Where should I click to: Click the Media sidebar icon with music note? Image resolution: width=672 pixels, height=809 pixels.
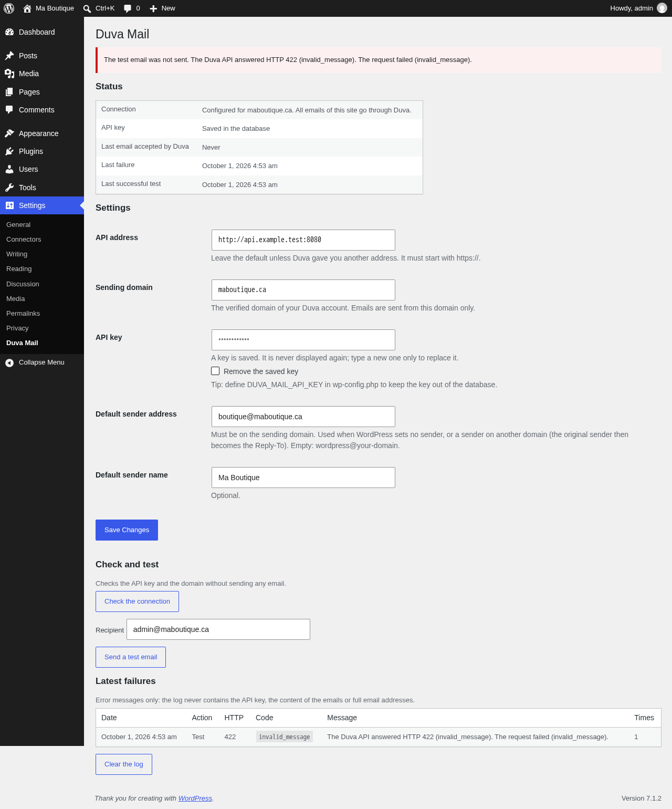(x=9, y=74)
